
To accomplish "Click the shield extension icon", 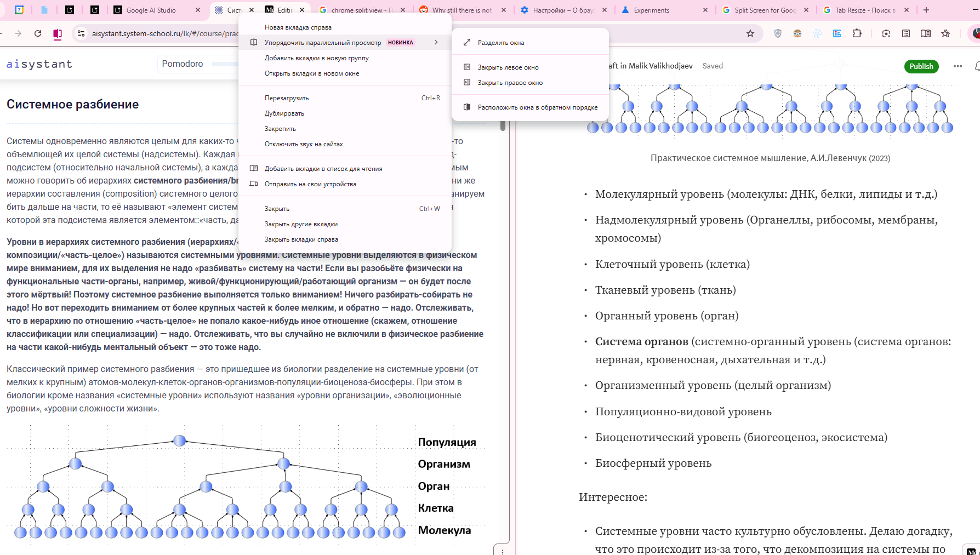I will (777, 33).
